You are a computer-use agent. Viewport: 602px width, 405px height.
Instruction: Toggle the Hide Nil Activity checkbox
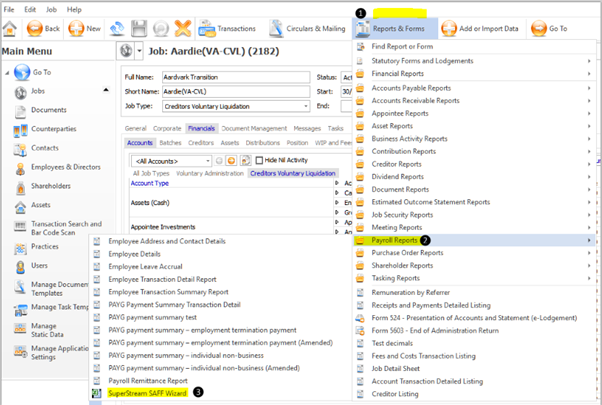coord(260,160)
